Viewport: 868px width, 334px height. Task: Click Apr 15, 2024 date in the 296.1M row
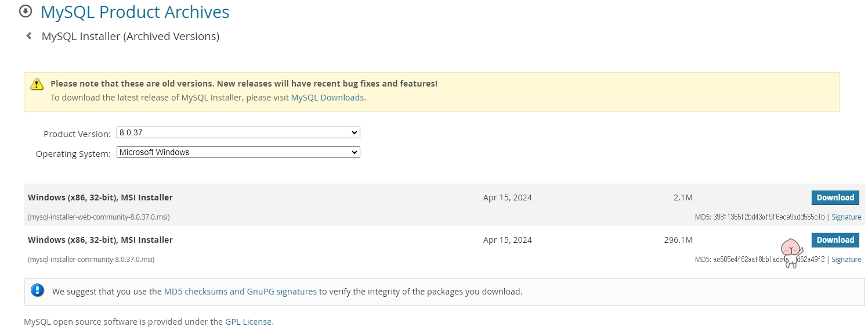point(507,240)
